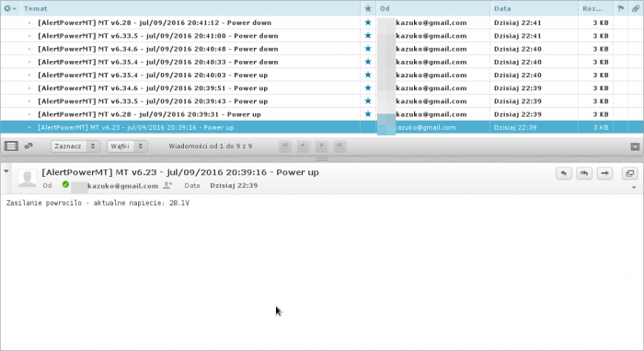Viewport: 644px width, 351px height.
Task: Unflag star on v6.35.4 20:40:03 message
Action: coord(368,75)
